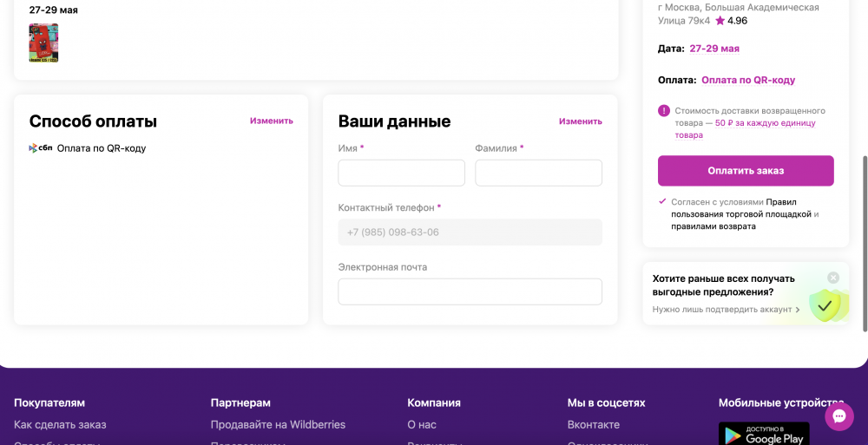Screen dimensions: 868x445
Task: Click the exclamation info icon
Action: (x=664, y=111)
